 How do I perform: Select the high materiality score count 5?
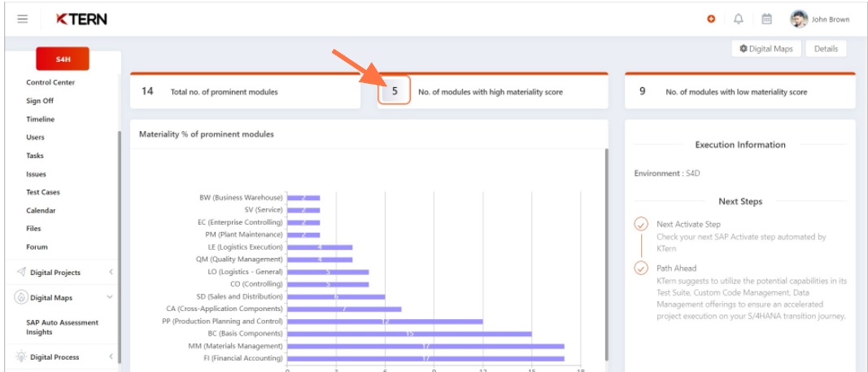395,91
